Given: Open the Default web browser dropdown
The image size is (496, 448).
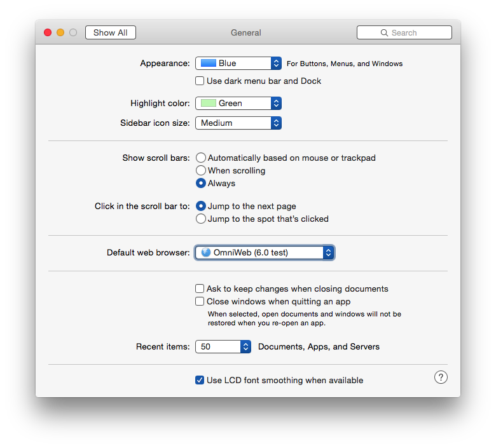Looking at the screenshot, I should [265, 253].
